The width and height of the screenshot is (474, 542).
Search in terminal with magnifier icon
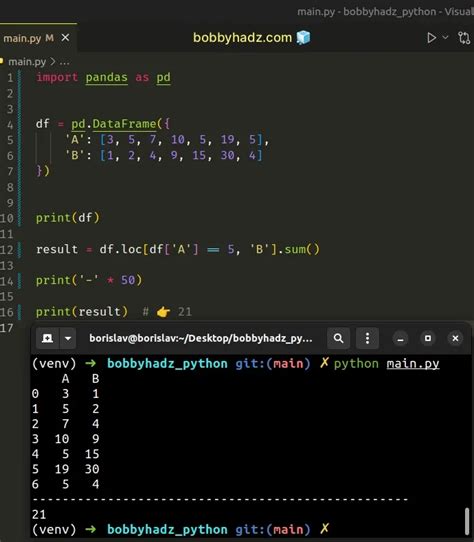(x=338, y=338)
